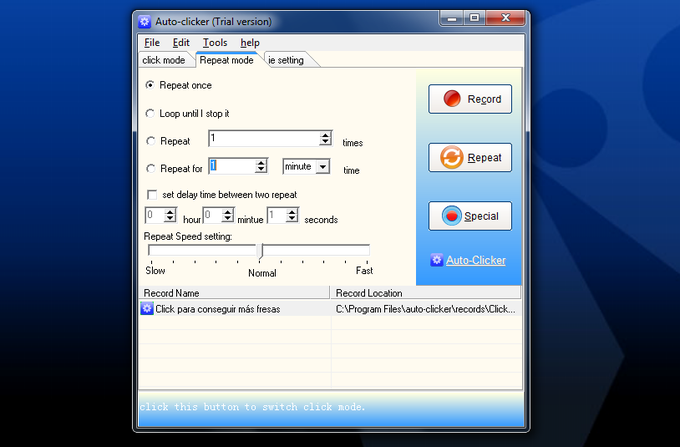Viewport: 680px width, 447px height.
Task: Open the help menu
Action: [x=250, y=42]
